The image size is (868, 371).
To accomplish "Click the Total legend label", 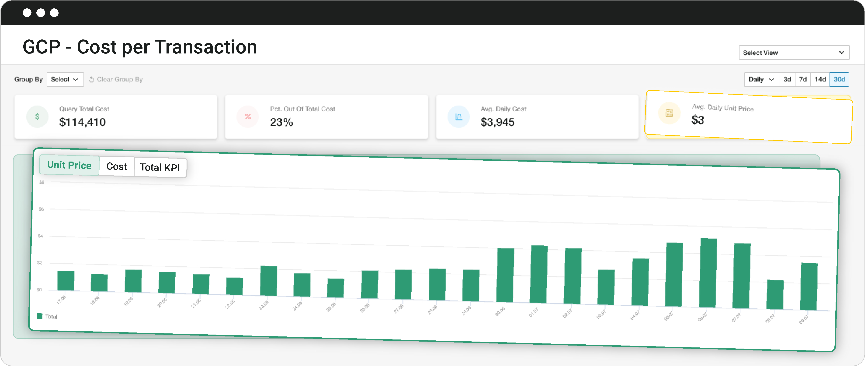I will tap(51, 317).
